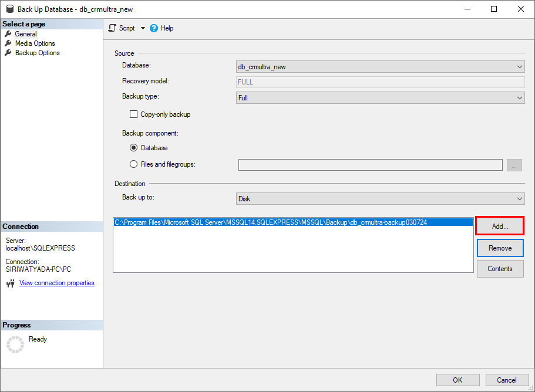Click the connection properties plug icon

[x=11, y=283]
